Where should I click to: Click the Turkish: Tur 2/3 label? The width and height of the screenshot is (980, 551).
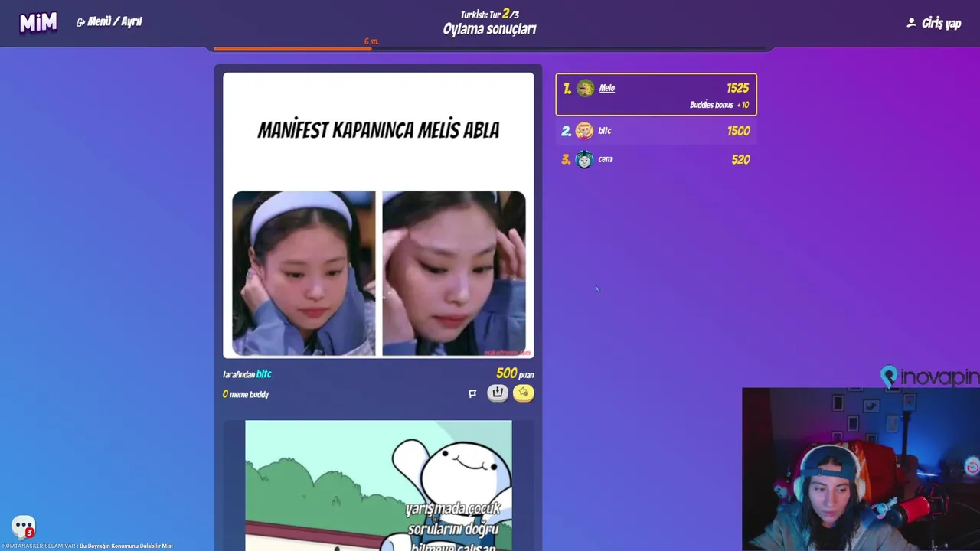pos(489,14)
